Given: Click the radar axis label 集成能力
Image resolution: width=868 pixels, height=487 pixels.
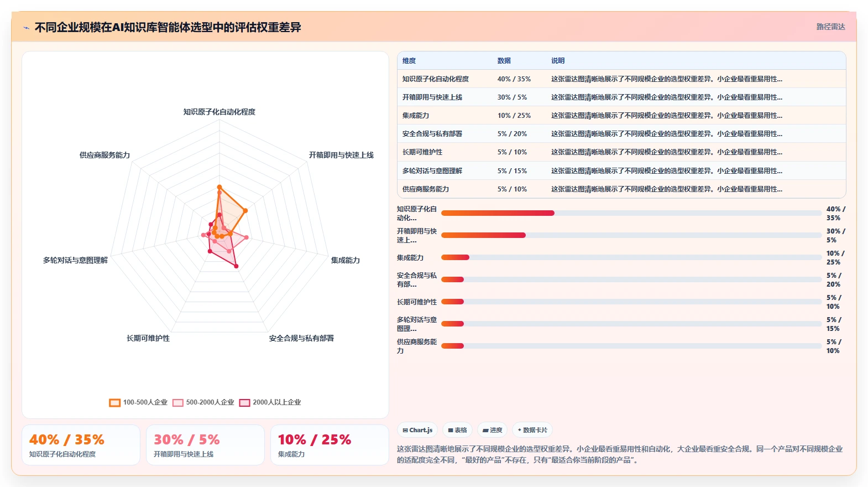Looking at the screenshot, I should tap(346, 260).
